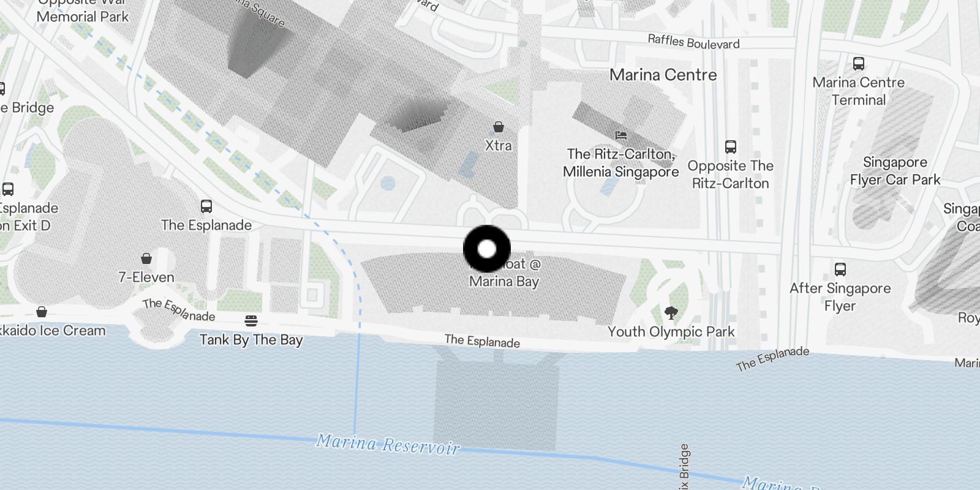Click the Float @ Marina Bay label
980x490 pixels.
(504, 273)
